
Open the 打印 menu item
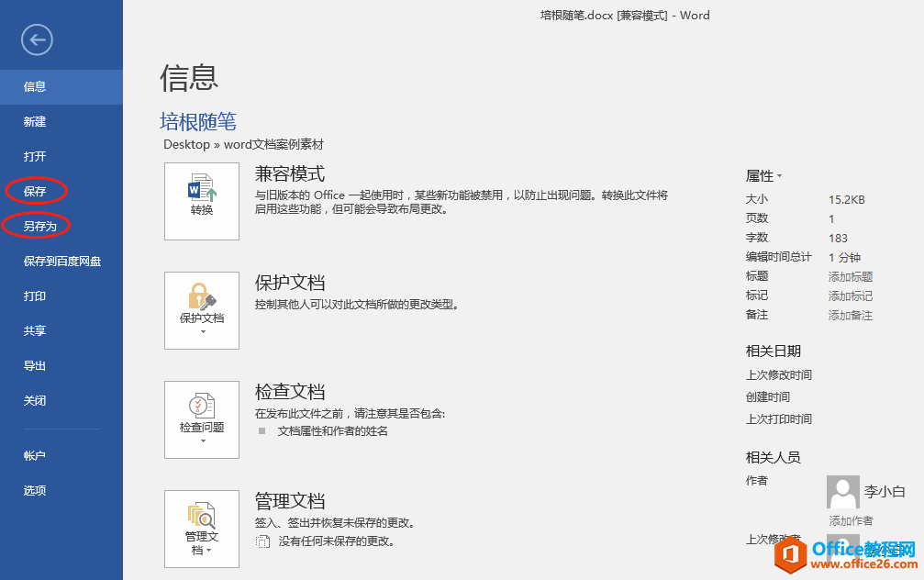[x=35, y=296]
